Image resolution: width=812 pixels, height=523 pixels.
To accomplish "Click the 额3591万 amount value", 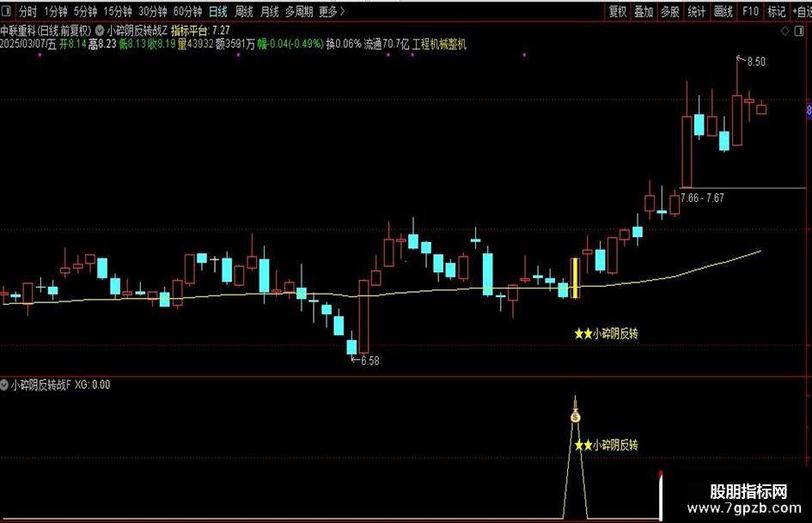I will pos(235,44).
